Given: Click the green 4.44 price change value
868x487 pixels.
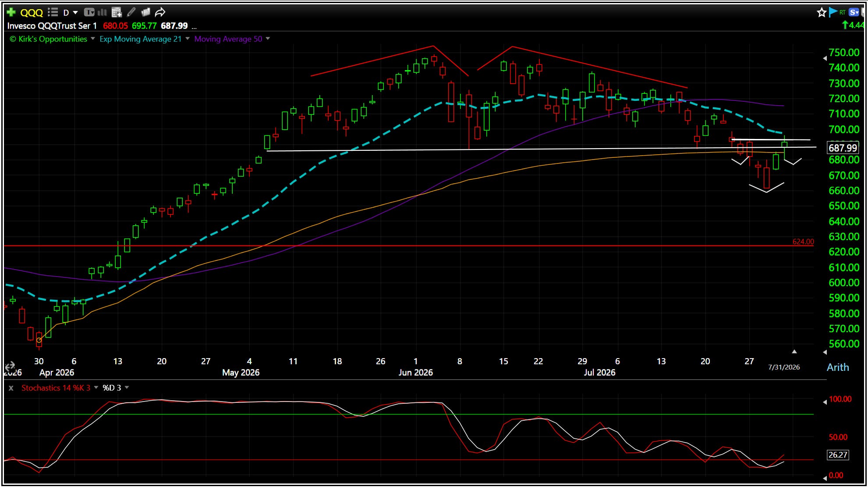Looking at the screenshot, I should [x=854, y=25].
